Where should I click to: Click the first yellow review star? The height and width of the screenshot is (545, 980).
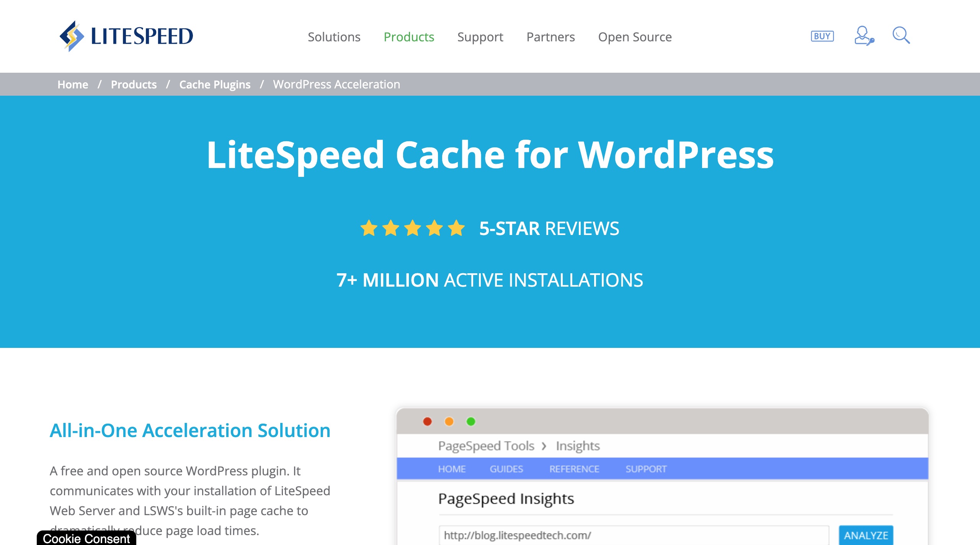click(369, 228)
